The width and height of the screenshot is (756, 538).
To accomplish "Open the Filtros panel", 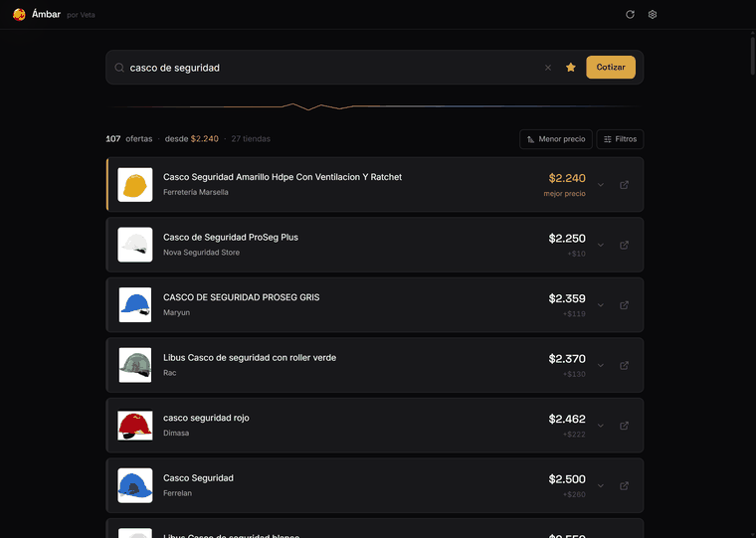I will [x=620, y=139].
